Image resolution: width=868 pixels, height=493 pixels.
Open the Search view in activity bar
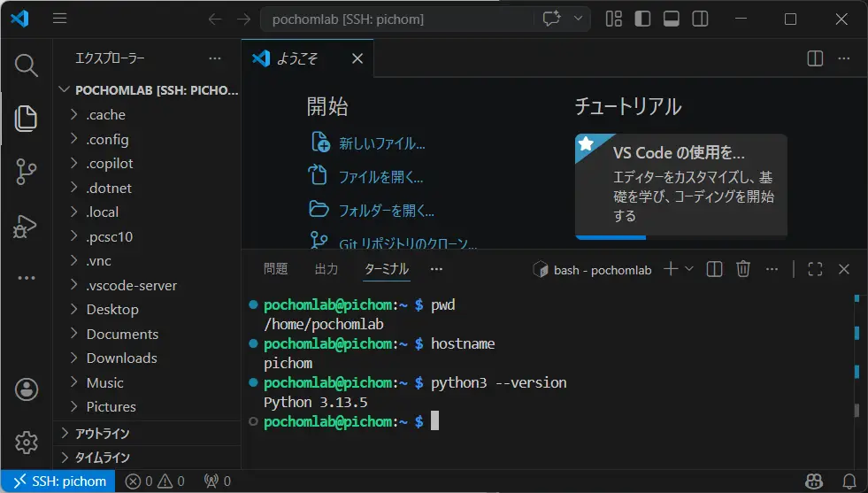point(26,65)
